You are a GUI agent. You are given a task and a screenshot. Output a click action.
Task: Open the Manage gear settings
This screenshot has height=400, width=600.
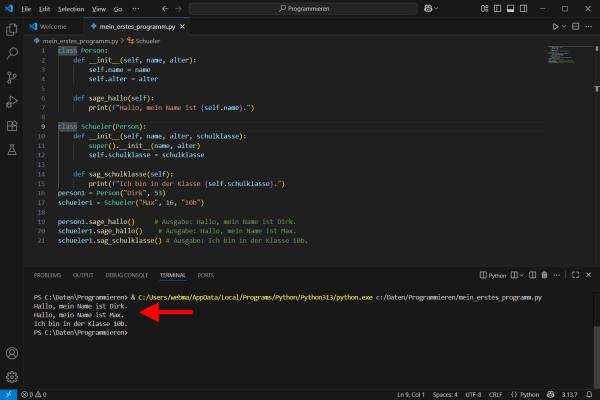pyautogui.click(x=12, y=377)
